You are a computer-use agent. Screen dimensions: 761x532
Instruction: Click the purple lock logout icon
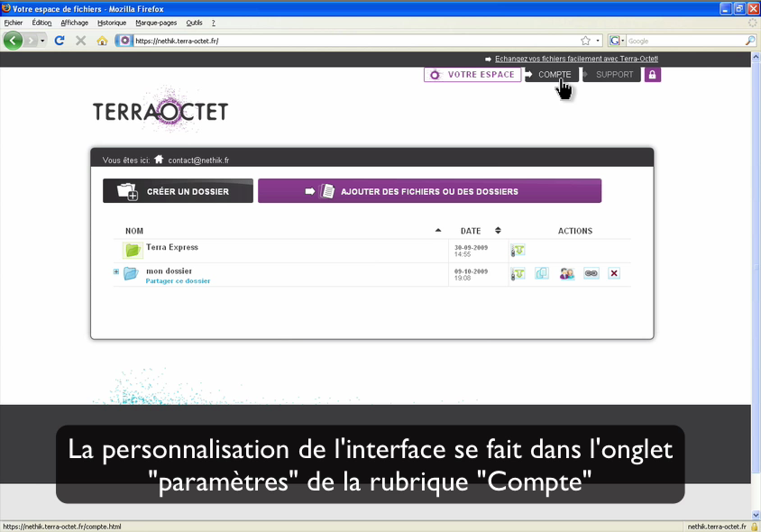pos(652,75)
